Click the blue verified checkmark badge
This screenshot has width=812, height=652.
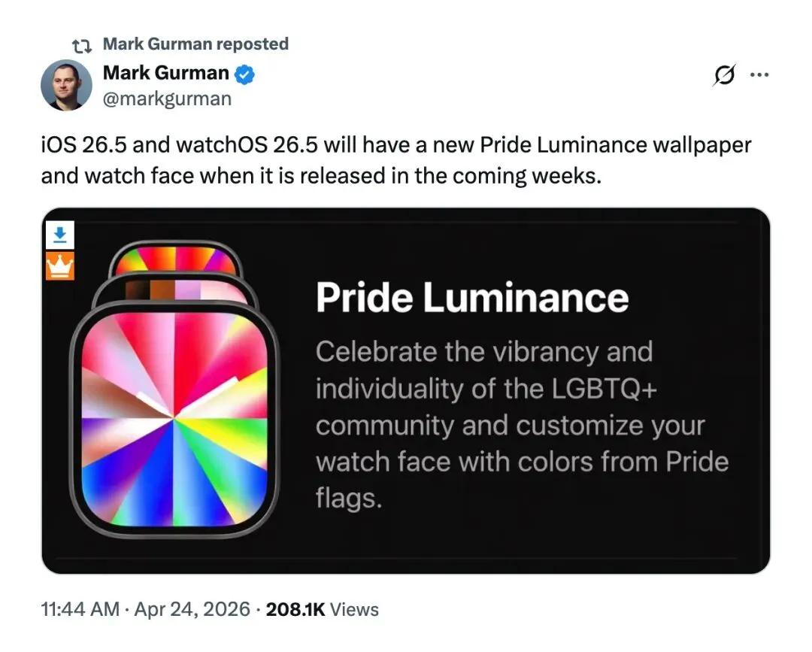click(246, 74)
